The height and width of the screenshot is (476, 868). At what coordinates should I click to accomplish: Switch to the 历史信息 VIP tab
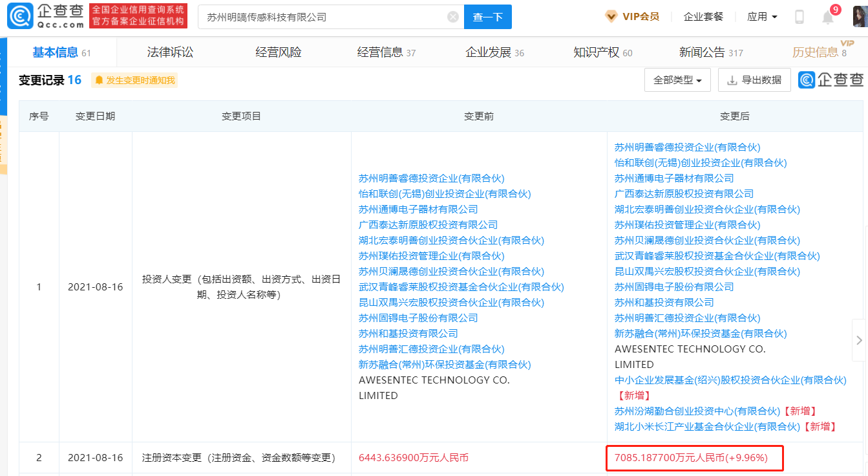[x=820, y=52]
